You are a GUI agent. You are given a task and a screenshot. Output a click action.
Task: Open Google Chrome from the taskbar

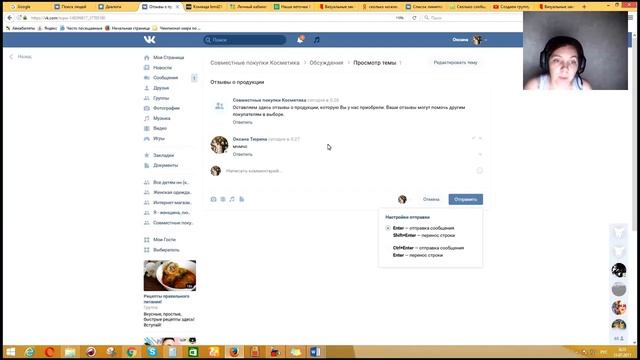(131, 352)
